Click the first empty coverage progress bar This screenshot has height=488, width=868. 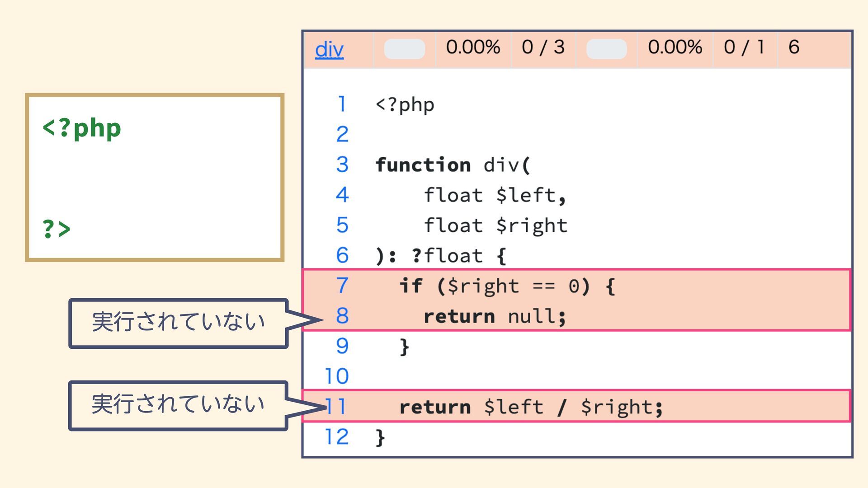[404, 49]
